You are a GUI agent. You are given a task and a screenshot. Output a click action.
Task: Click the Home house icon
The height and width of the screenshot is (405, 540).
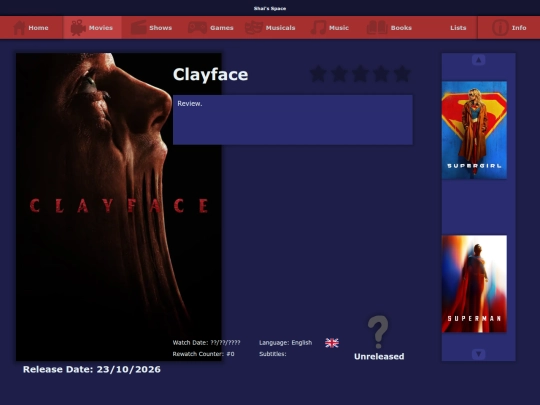pyautogui.click(x=19, y=28)
